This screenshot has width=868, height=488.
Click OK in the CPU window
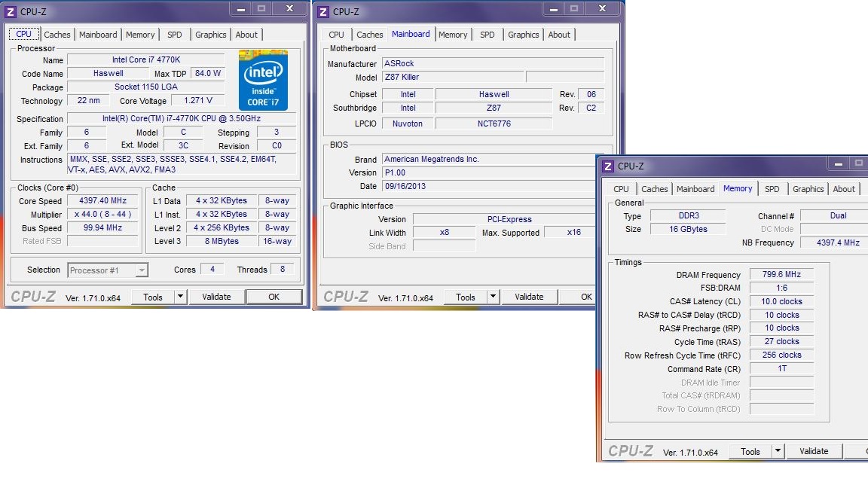[274, 297]
